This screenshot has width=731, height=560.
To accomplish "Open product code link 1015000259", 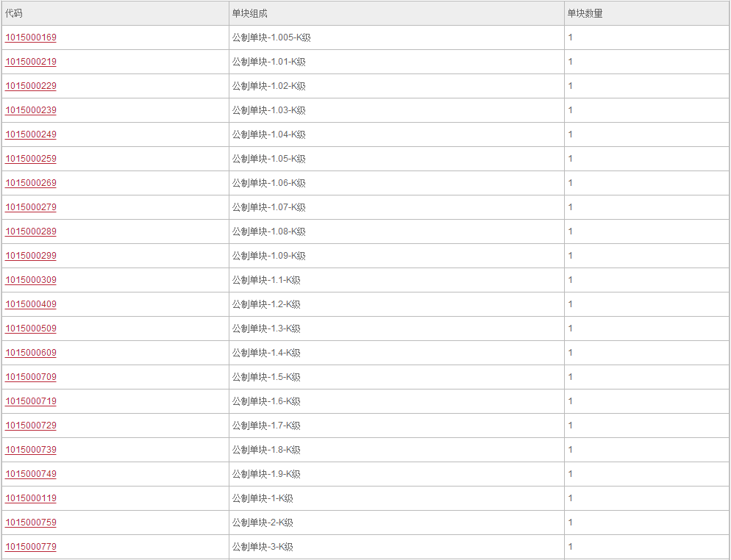I will pyautogui.click(x=31, y=159).
